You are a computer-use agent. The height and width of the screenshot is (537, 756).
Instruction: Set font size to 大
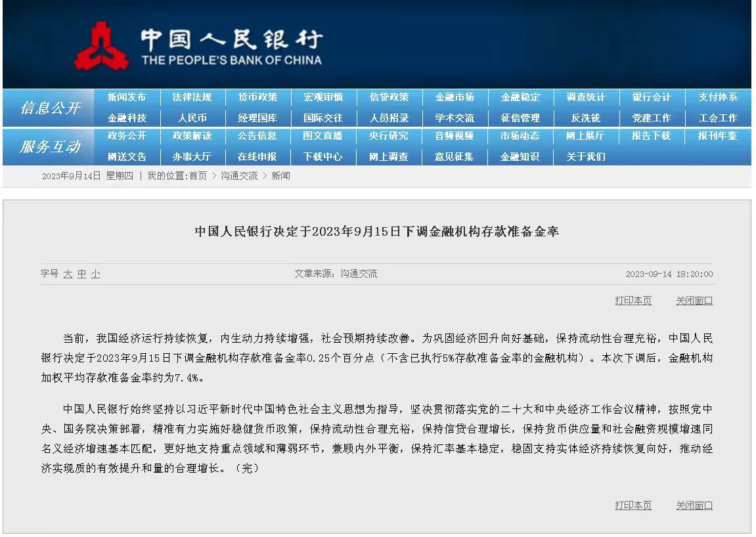pyautogui.click(x=68, y=274)
